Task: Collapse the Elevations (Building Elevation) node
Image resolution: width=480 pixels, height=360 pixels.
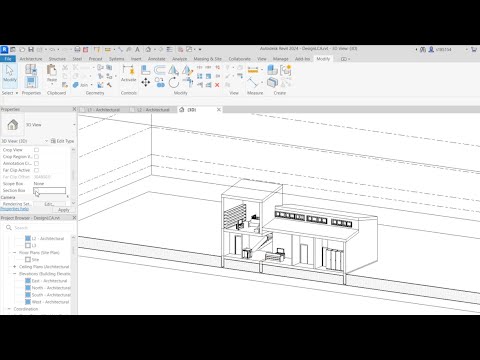Action: coord(15,274)
